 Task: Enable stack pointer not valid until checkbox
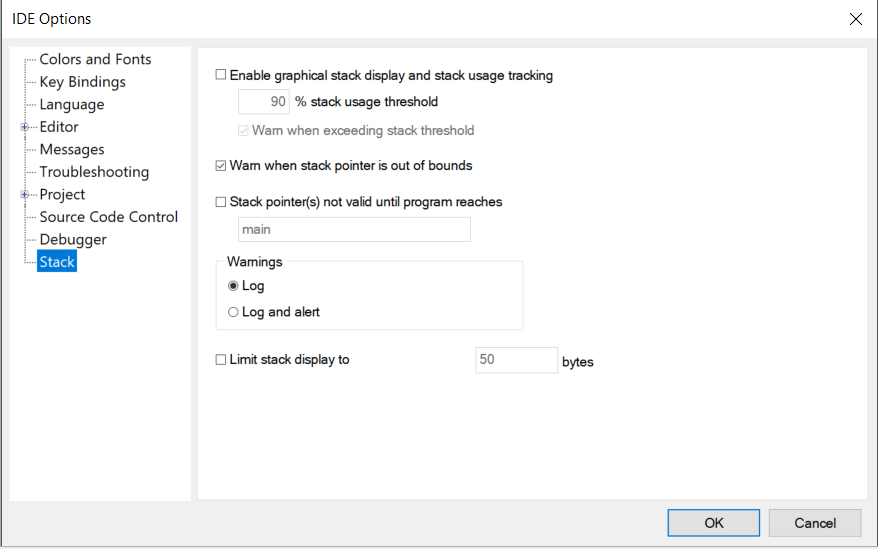pyautogui.click(x=222, y=202)
